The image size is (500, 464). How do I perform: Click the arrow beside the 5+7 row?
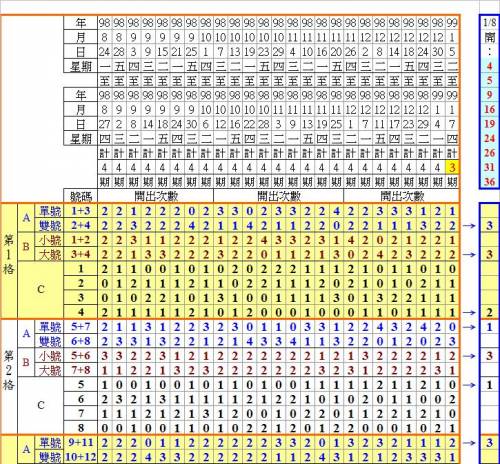[469, 327]
